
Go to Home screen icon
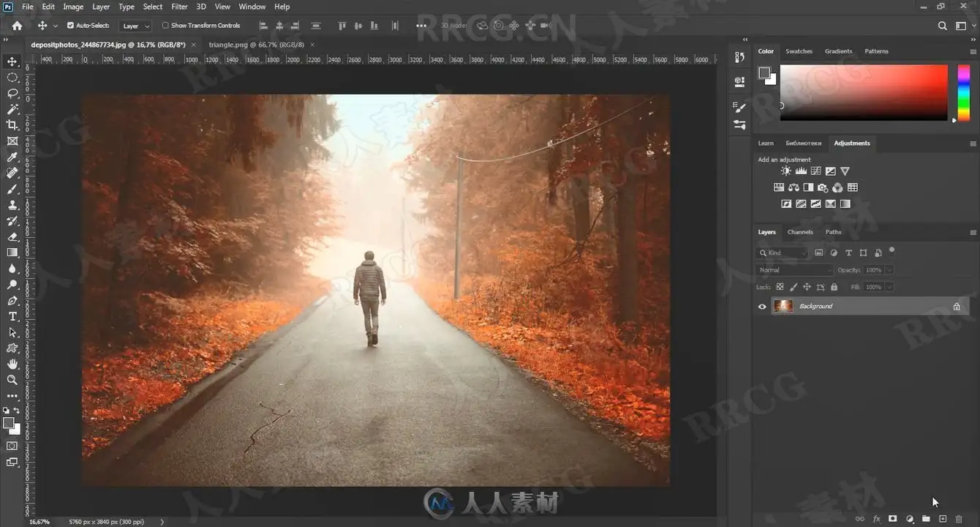click(x=17, y=26)
